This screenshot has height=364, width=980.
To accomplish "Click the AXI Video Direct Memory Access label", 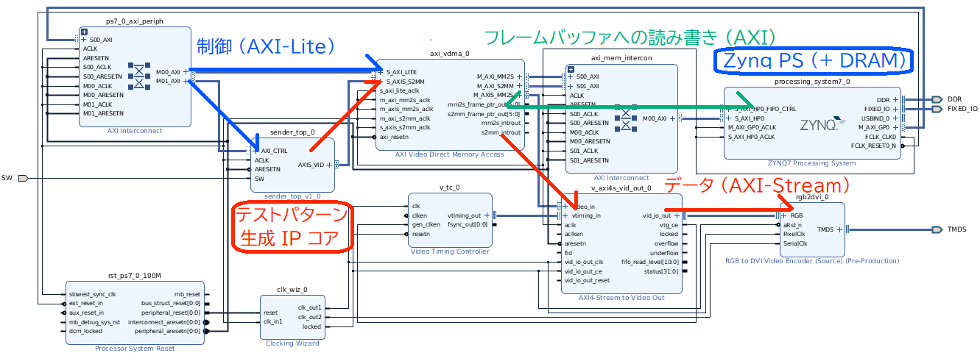I will (449, 154).
